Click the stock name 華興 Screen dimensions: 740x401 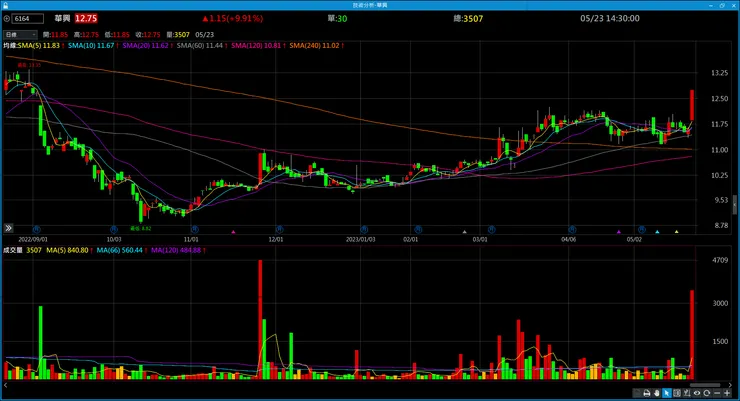tap(62, 18)
